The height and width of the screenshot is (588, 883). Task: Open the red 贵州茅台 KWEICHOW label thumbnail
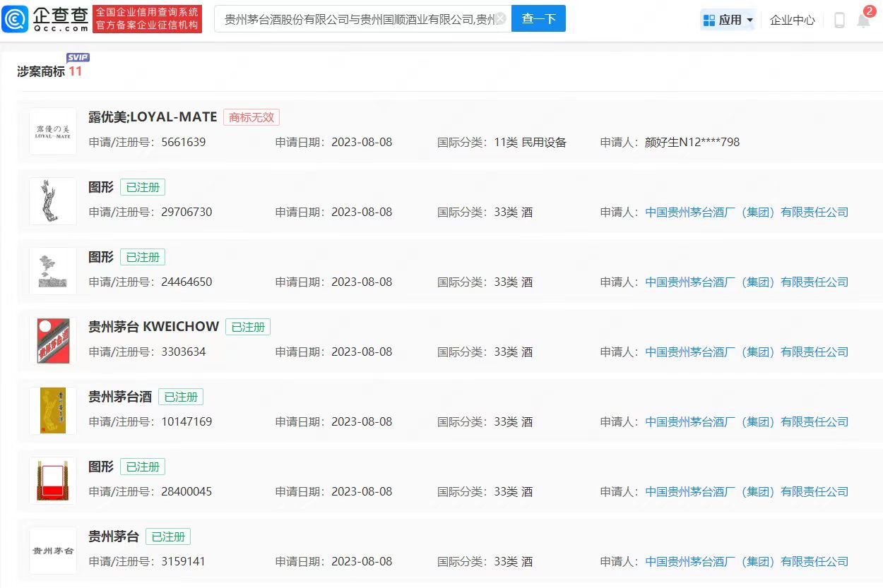53,341
